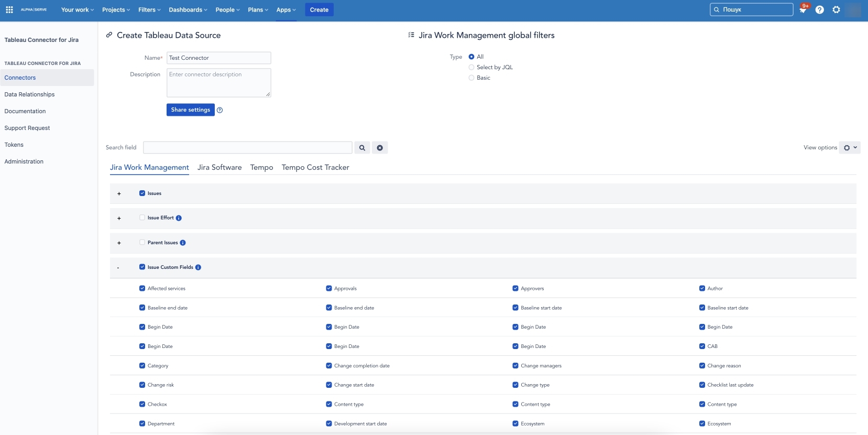Click the info icon next to Issue Effort

(179, 218)
